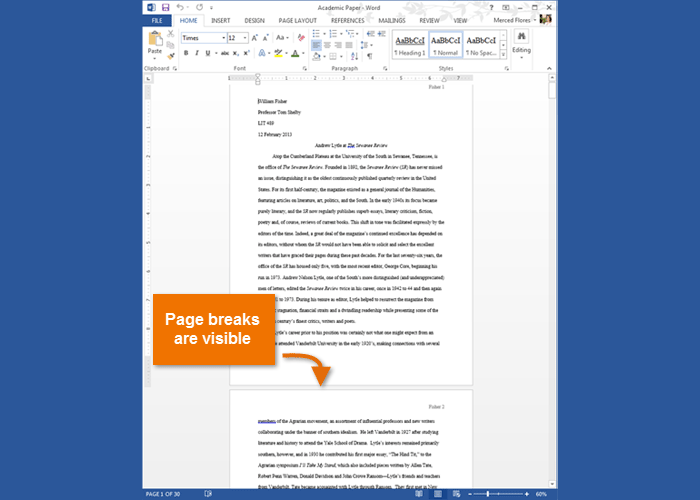Viewport: 700px width, 500px height.
Task: Cut the selected text
Action: click(x=171, y=34)
